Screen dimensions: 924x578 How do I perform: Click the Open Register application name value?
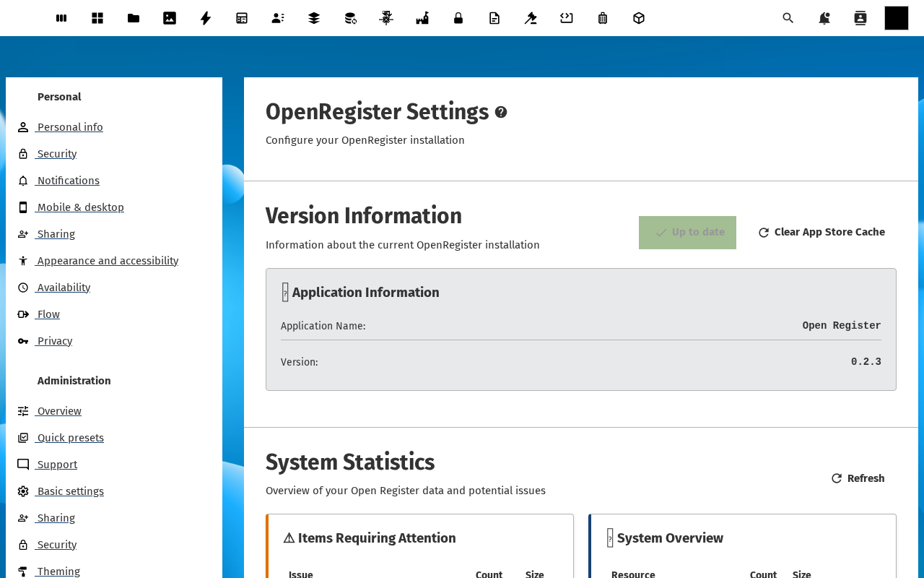point(842,325)
